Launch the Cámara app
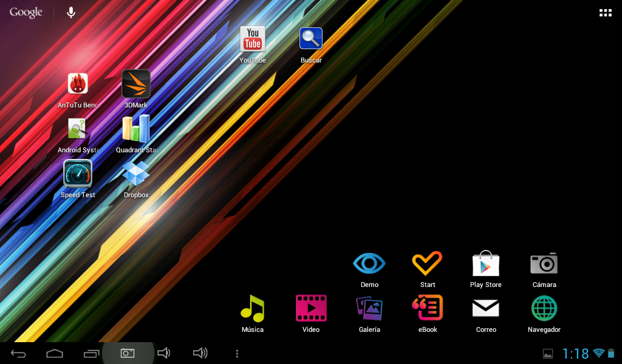Viewport: 622px width, 364px height. pos(544,265)
